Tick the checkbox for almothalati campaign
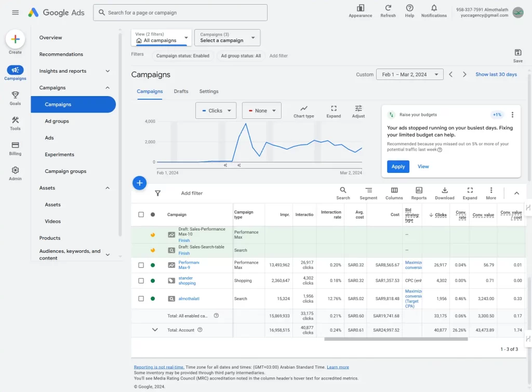The height and width of the screenshot is (392, 532). [x=141, y=299]
